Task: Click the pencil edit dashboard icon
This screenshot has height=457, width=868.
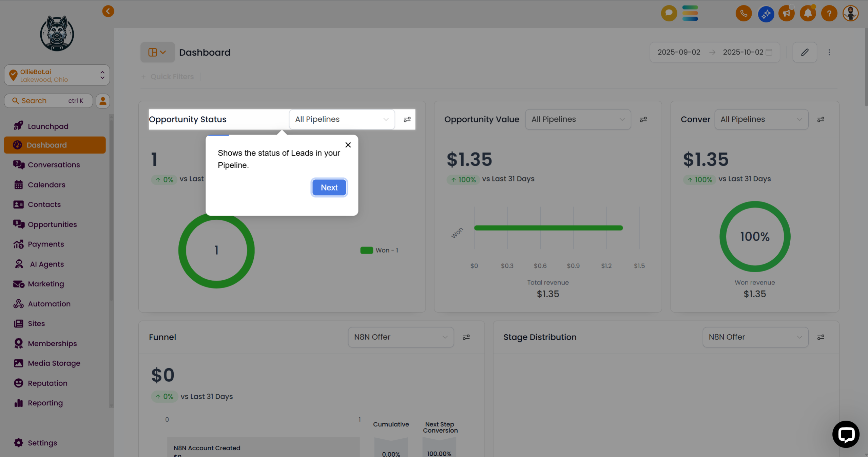Action: (805, 52)
